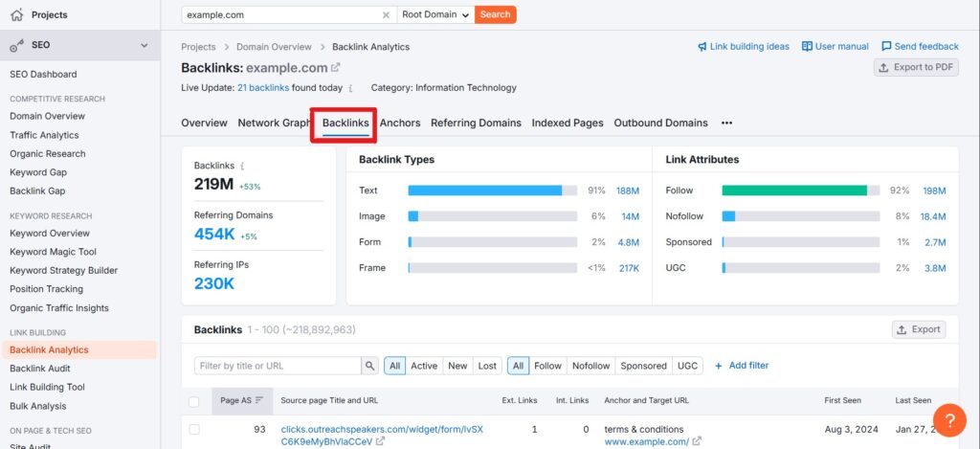Open the orange help question mark button
This screenshot has width=980, height=449.
click(949, 420)
